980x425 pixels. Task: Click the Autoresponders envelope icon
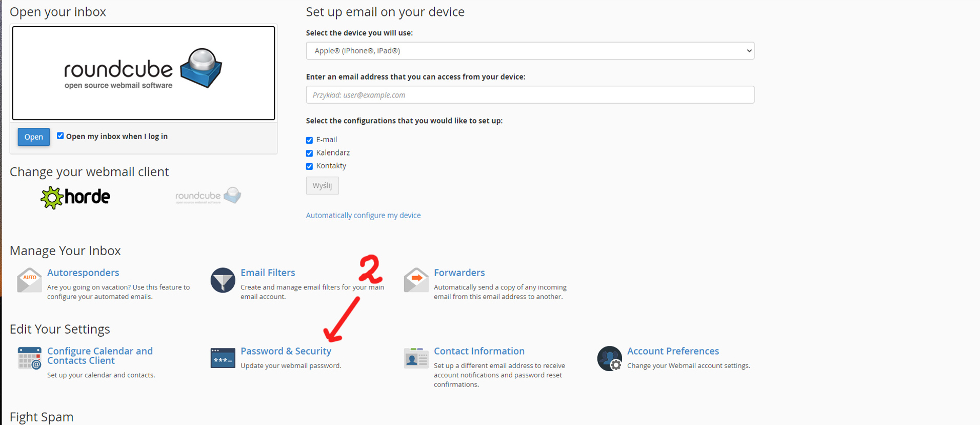pos(29,280)
